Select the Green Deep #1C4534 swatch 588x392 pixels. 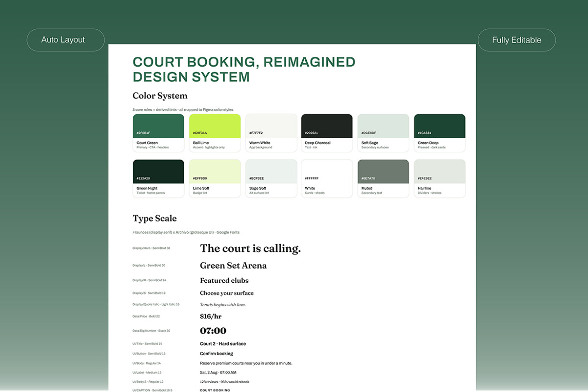pyautogui.click(x=440, y=133)
